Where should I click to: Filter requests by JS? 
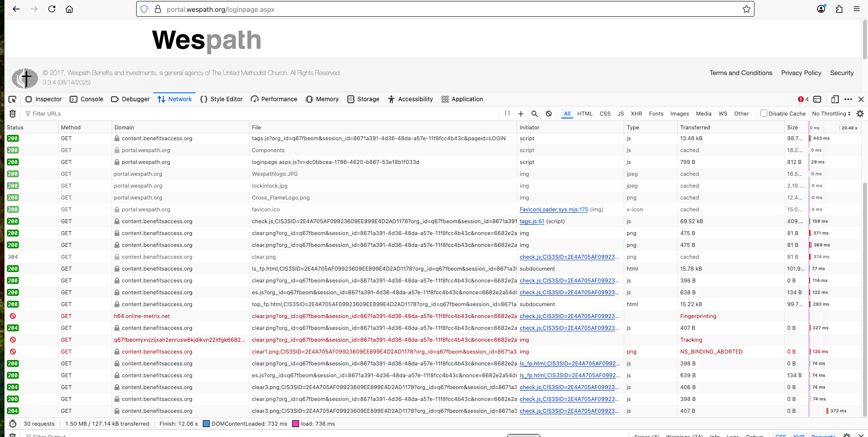coord(620,114)
